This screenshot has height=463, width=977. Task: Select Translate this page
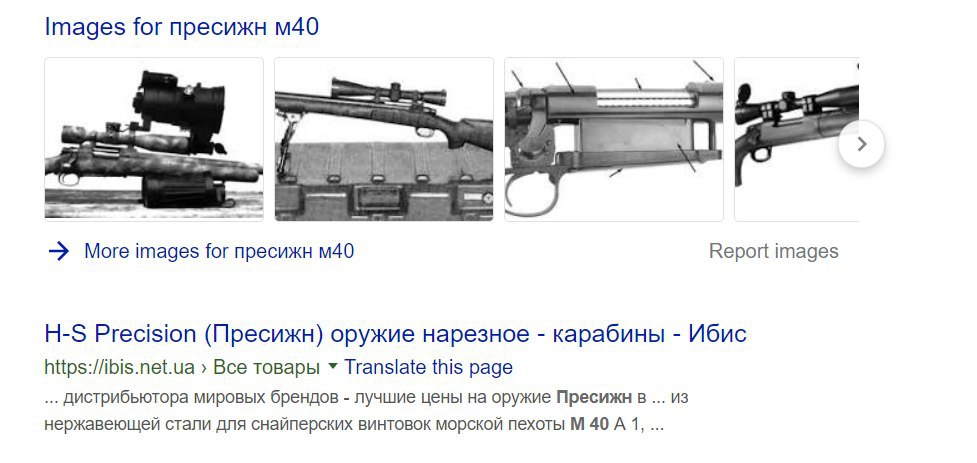pyautogui.click(x=428, y=367)
